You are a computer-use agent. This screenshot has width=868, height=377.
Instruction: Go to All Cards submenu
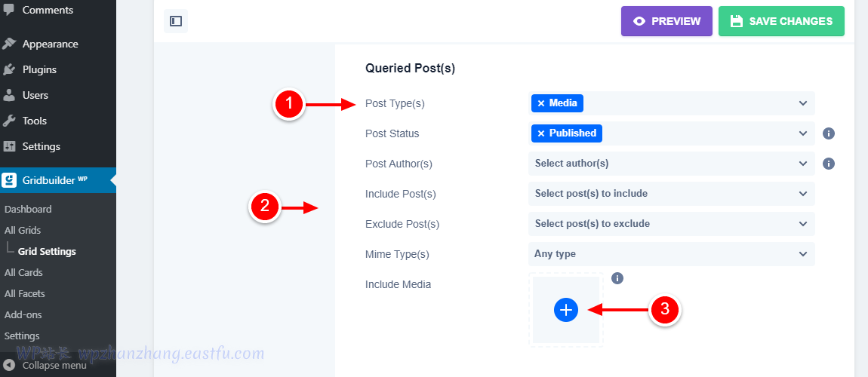23,272
